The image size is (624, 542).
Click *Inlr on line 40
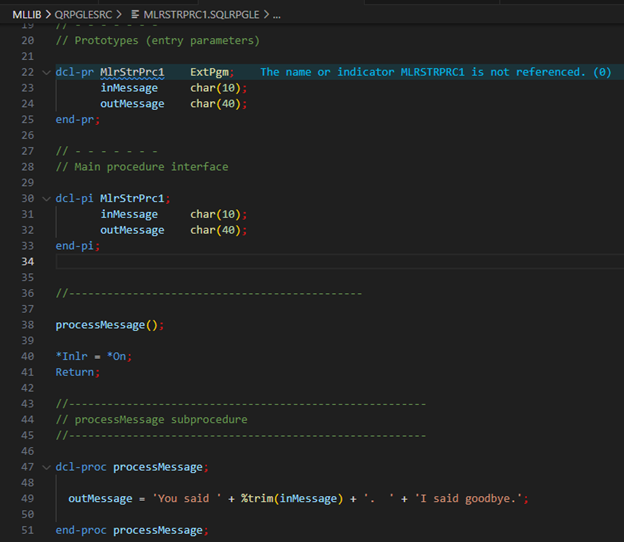click(x=72, y=356)
